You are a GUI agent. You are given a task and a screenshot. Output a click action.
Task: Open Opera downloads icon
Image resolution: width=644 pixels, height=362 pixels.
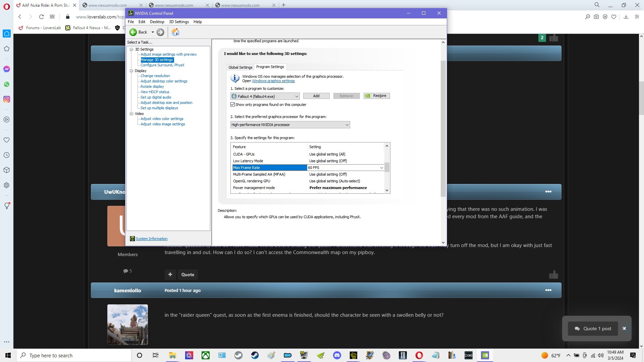tap(626, 17)
